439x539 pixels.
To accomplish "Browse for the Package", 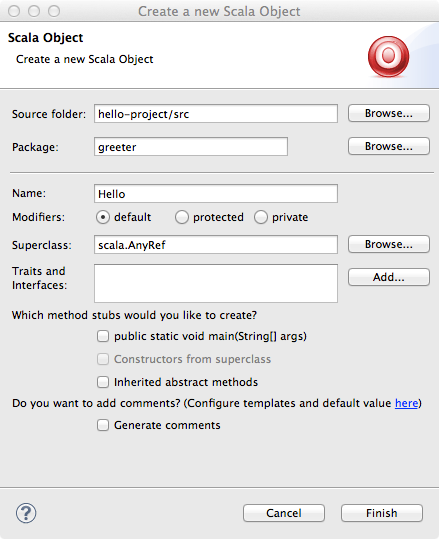I will click(389, 146).
